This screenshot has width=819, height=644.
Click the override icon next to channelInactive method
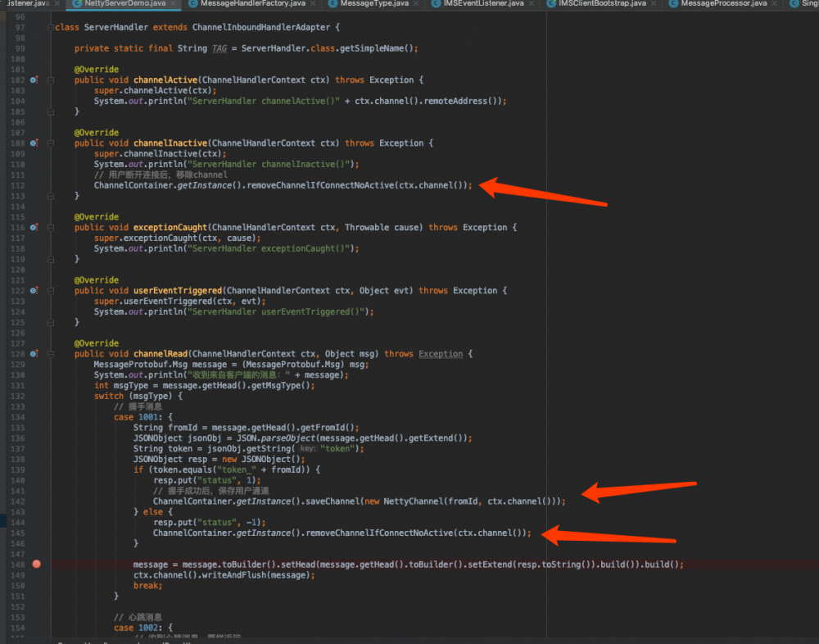[34, 143]
